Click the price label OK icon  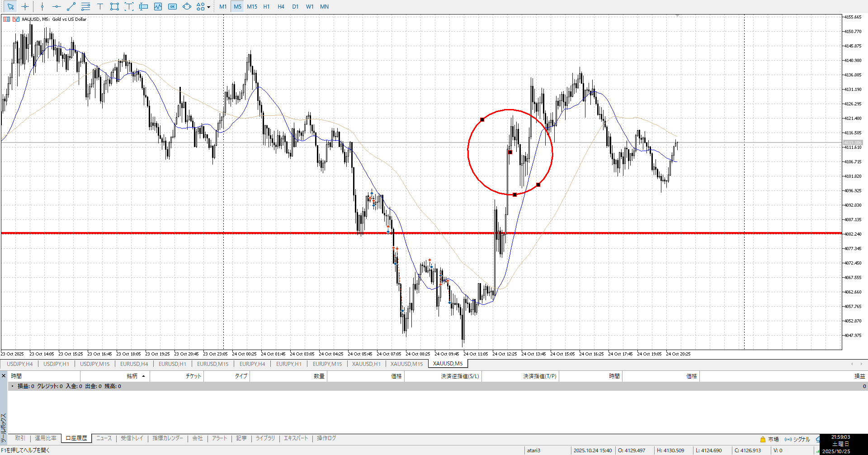point(172,6)
